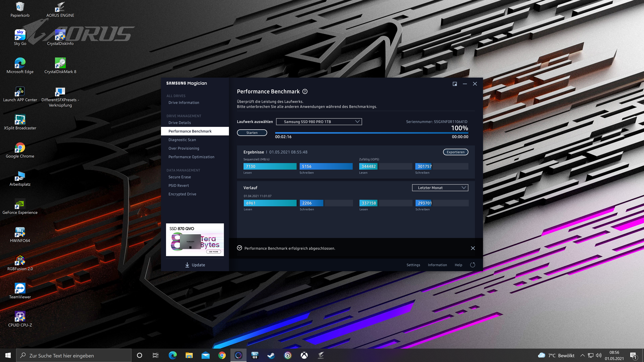644x362 pixels.
Task: Open Secure Erase in the sidebar
Action: [179, 177]
